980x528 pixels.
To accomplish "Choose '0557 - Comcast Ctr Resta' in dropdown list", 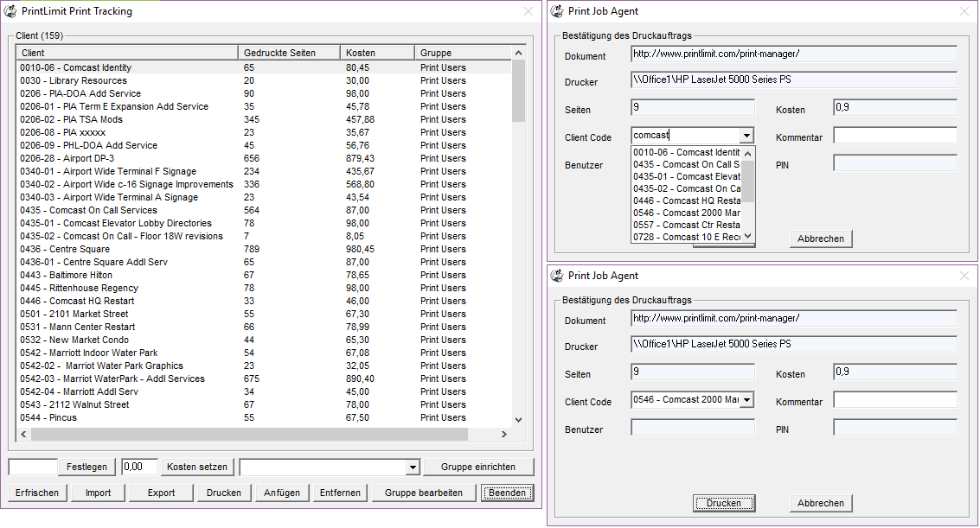I will (686, 226).
